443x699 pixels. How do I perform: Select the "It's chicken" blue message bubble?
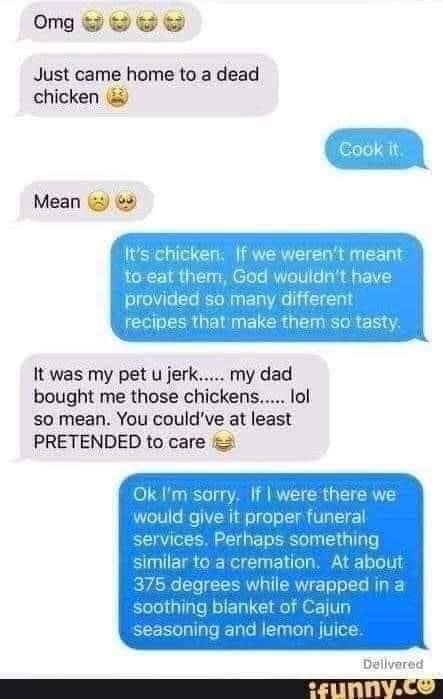(267, 288)
